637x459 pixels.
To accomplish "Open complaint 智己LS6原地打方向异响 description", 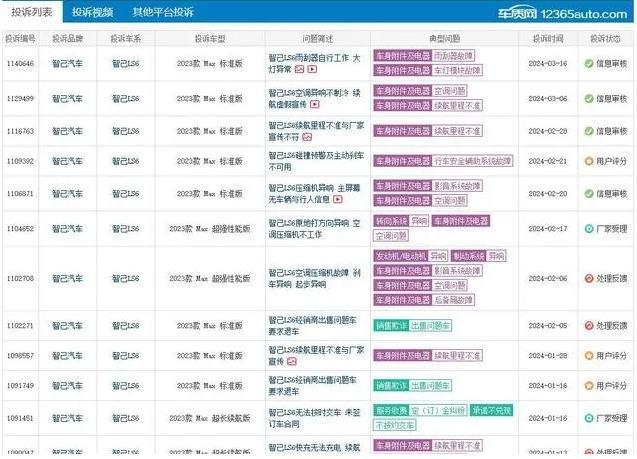I will click(314, 229).
